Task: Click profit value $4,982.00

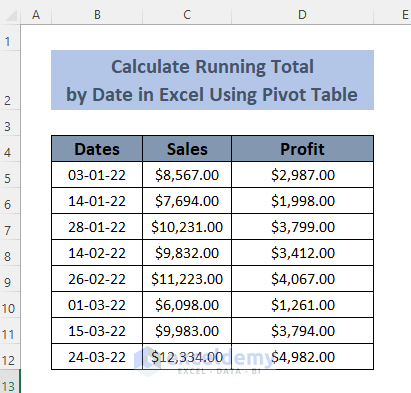Action: [302, 357]
